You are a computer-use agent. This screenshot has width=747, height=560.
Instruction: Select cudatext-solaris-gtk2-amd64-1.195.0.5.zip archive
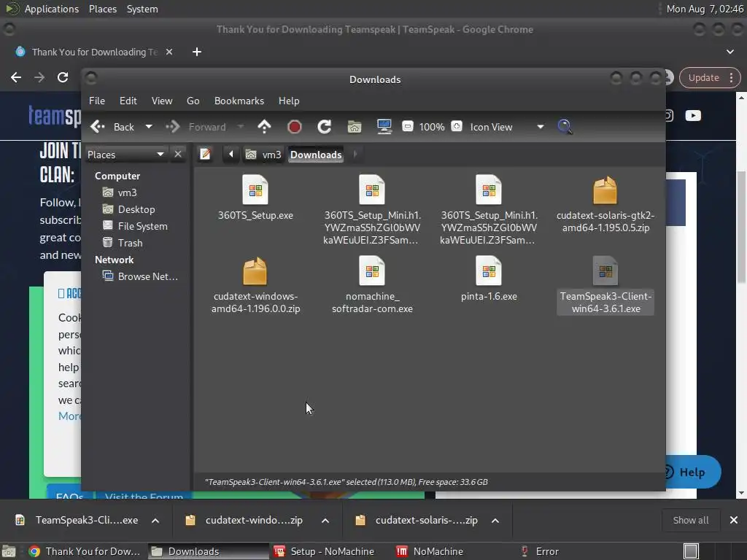pos(605,205)
